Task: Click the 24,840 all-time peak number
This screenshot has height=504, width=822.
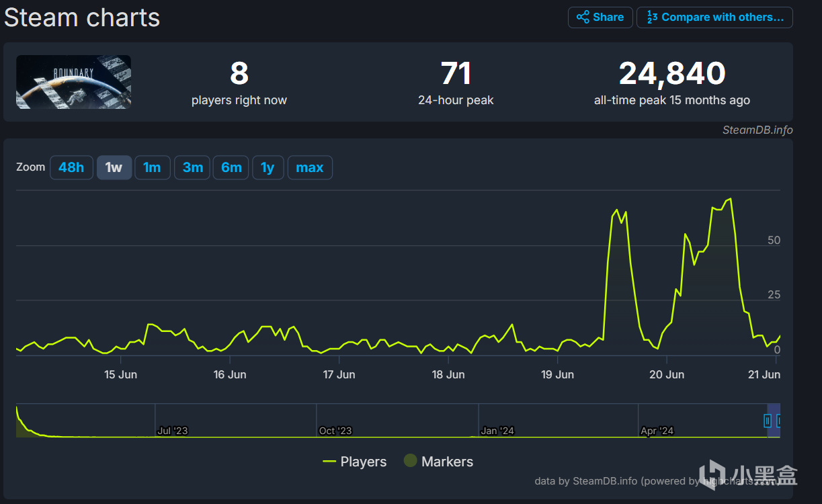Action: (672, 73)
